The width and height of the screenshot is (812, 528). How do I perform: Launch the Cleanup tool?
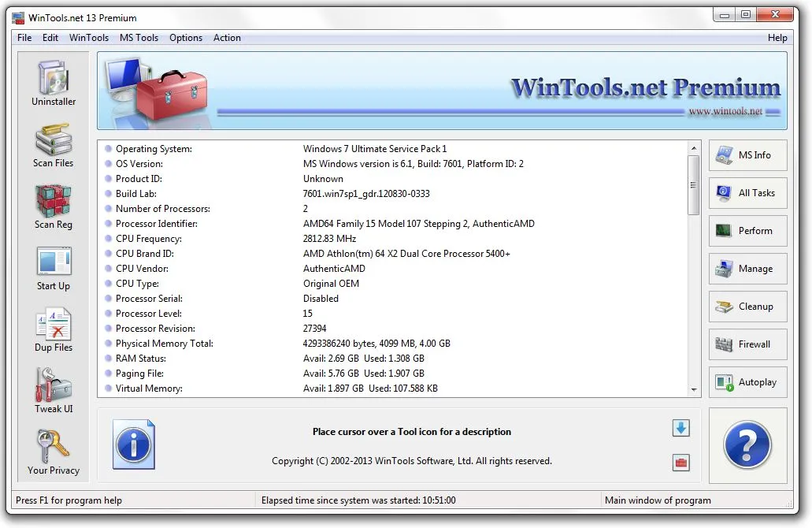[747, 307]
